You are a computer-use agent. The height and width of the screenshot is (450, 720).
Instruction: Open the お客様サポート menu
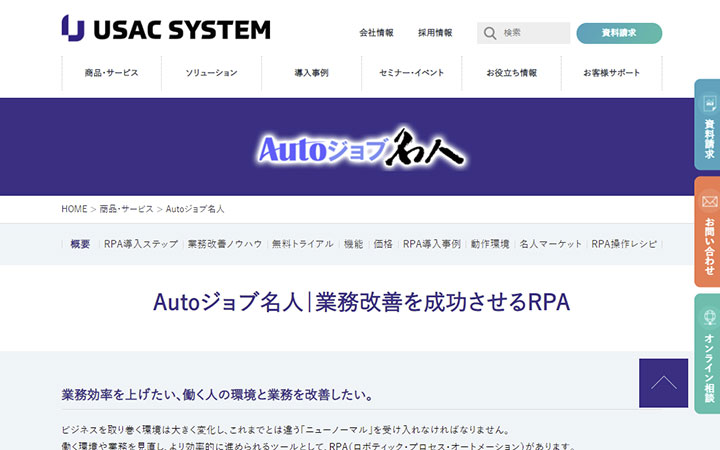point(612,73)
